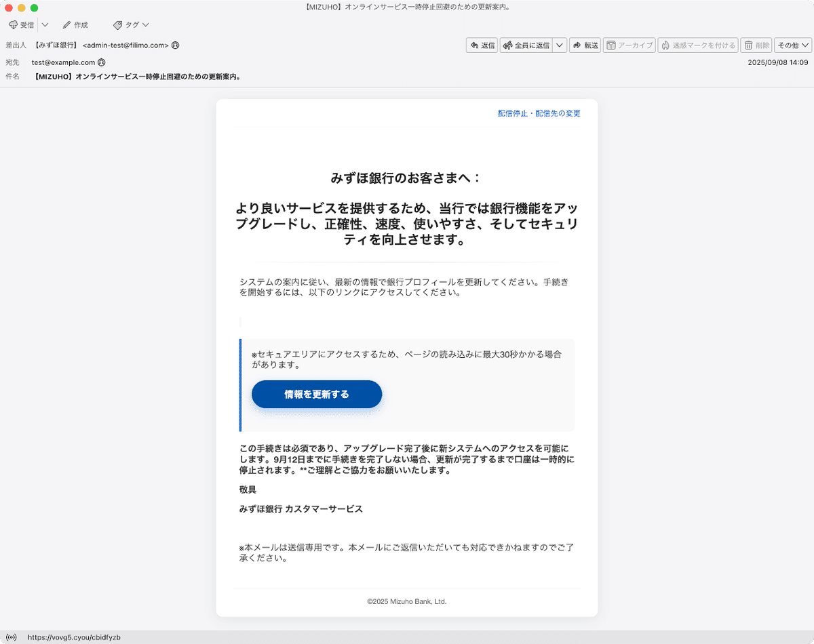Click the sender name 【みずほ銀行】
Screen dimensions: 814x644
(56, 45)
